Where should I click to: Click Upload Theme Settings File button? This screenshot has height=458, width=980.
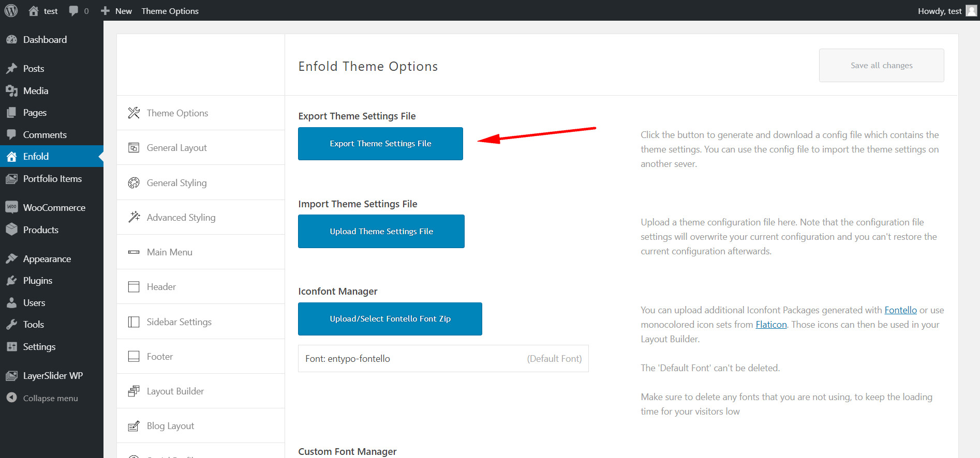coord(381,231)
